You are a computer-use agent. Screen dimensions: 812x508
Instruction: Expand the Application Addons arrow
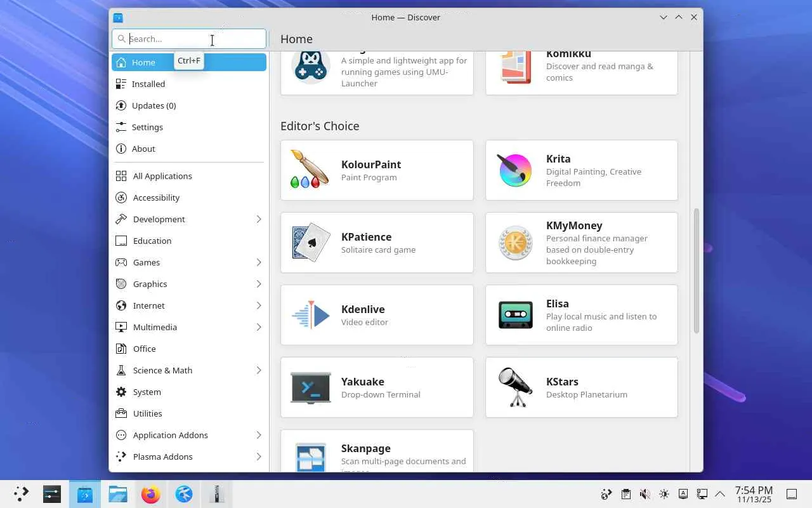[x=259, y=435]
